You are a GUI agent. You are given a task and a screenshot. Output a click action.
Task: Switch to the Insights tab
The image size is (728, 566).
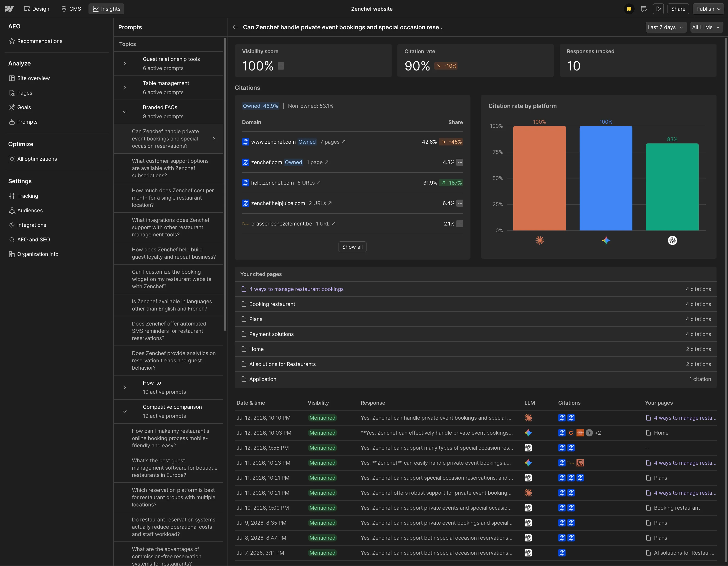point(106,9)
